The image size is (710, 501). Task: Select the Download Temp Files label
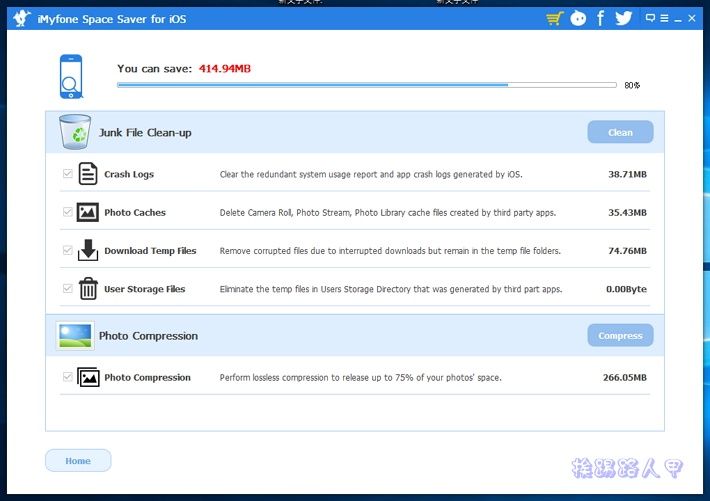click(x=150, y=251)
